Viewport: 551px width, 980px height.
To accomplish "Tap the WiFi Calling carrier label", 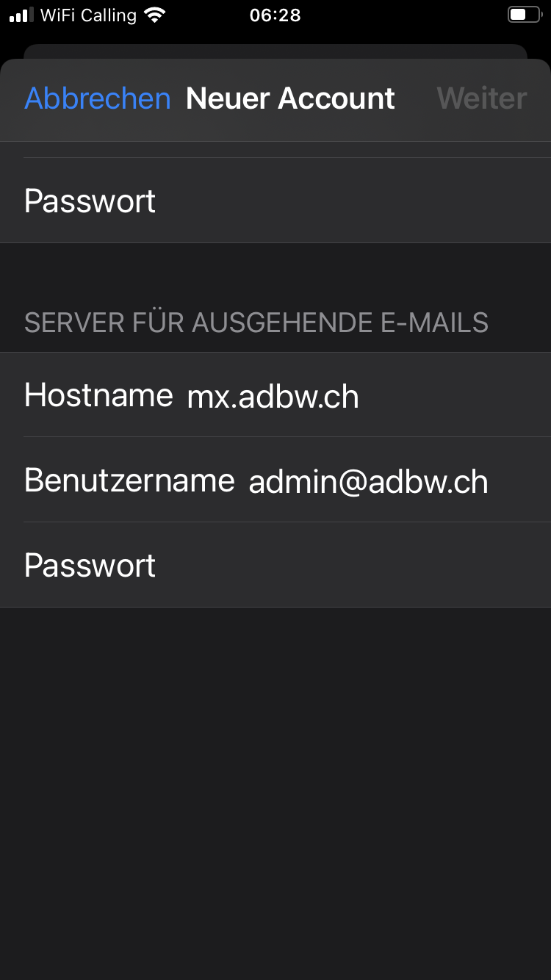I will click(89, 15).
